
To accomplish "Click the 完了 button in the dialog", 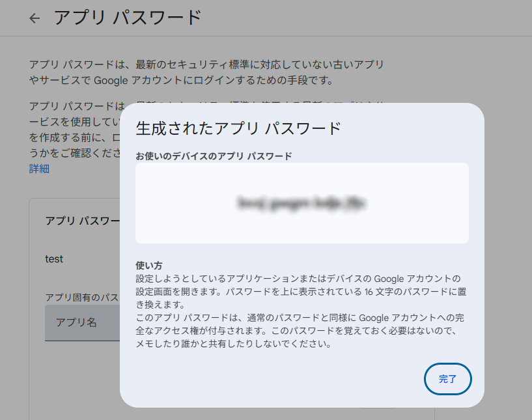I will pos(447,379).
